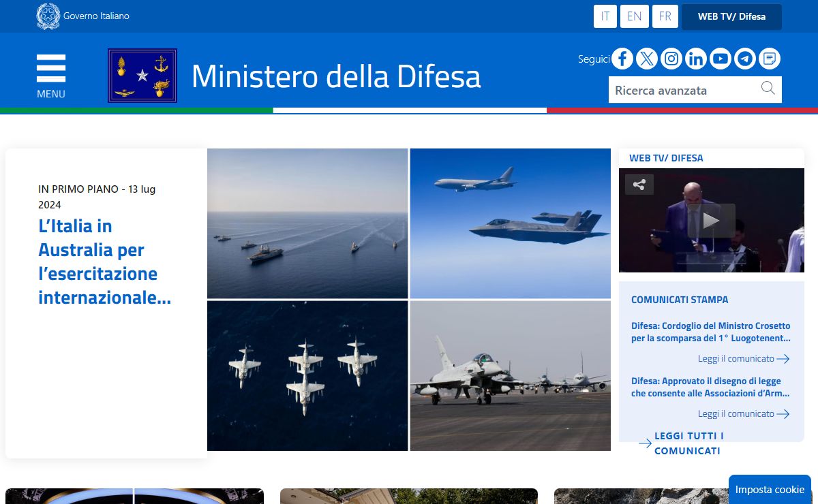Open the Facebook social icon
Image resolution: width=818 pixels, height=504 pixels.
(x=622, y=59)
